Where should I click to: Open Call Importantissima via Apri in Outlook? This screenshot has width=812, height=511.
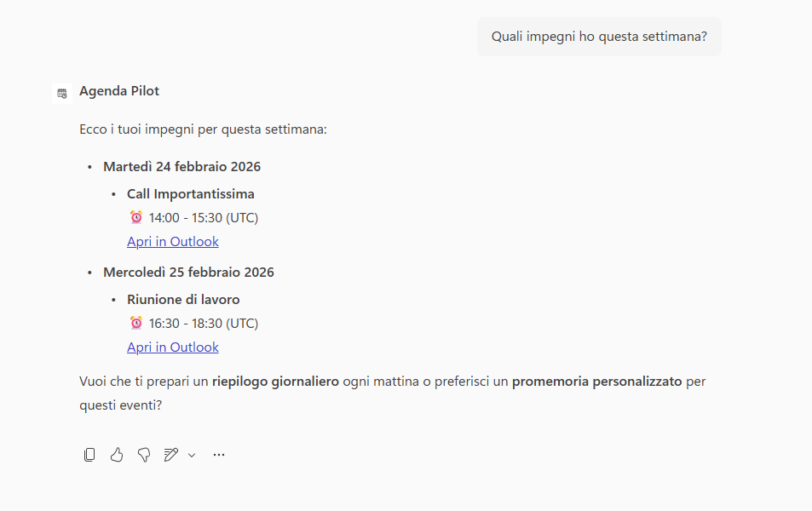point(173,242)
